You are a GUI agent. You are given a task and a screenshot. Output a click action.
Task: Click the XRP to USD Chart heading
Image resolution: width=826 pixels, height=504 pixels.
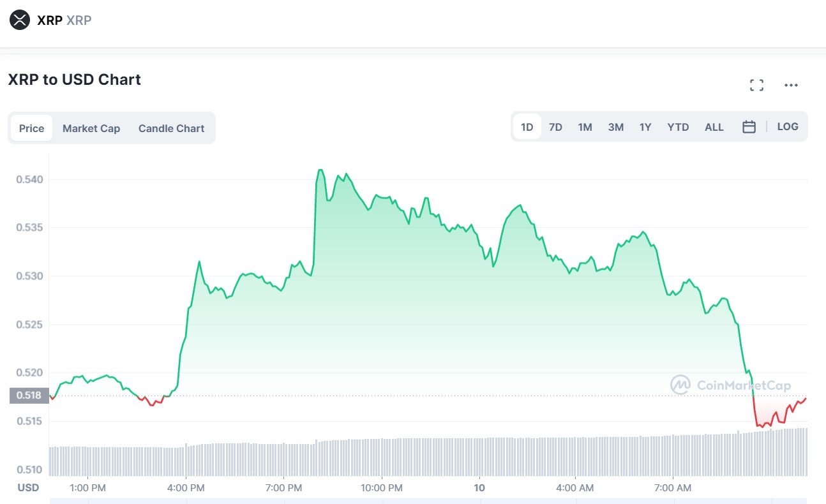point(74,80)
